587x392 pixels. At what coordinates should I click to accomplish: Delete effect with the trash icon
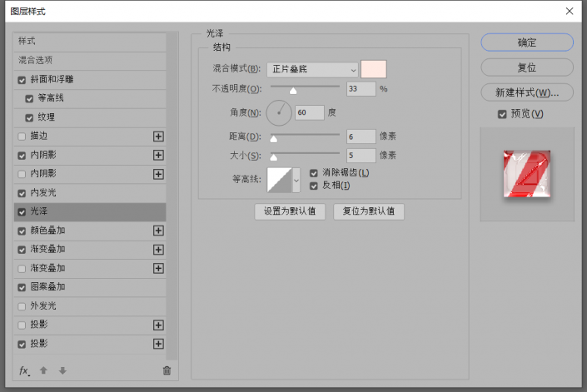(x=167, y=370)
